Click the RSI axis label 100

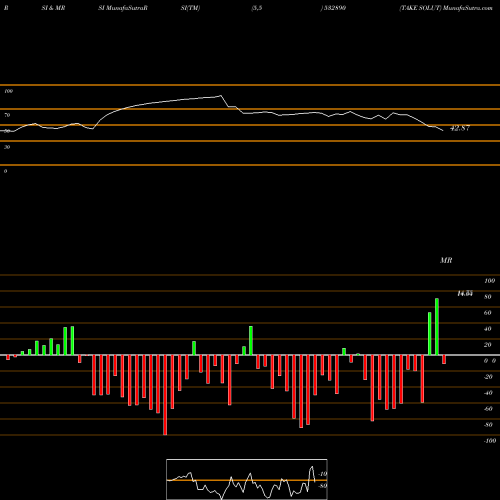[x=9, y=91]
